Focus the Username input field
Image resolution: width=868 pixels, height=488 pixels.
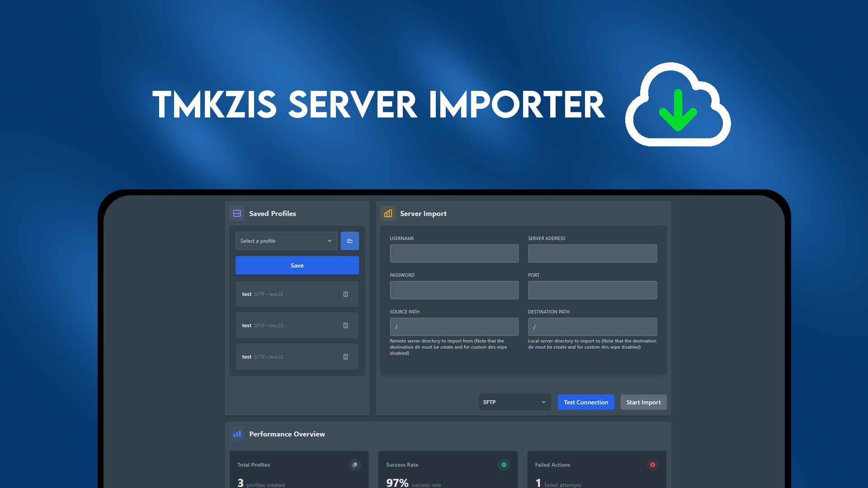coord(454,253)
